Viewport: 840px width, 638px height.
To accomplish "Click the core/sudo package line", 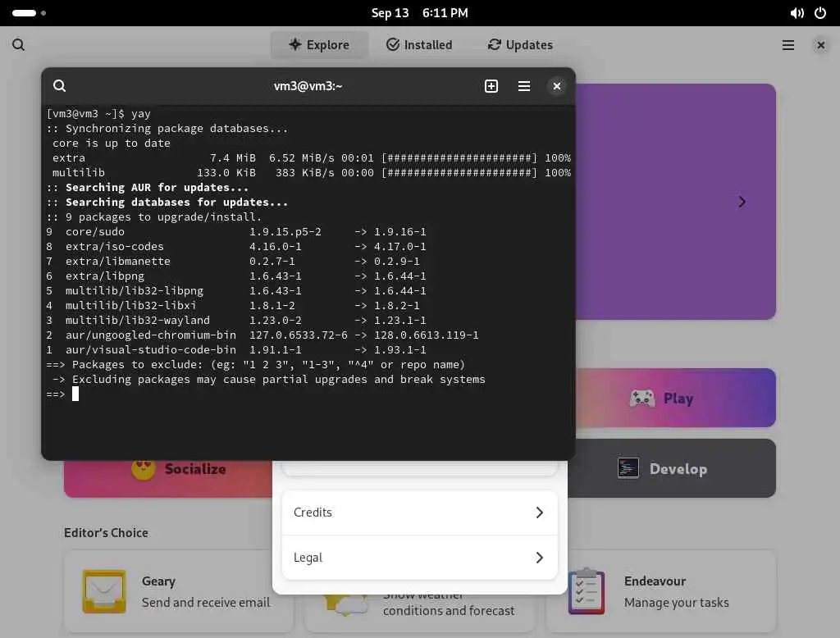I will (236, 232).
